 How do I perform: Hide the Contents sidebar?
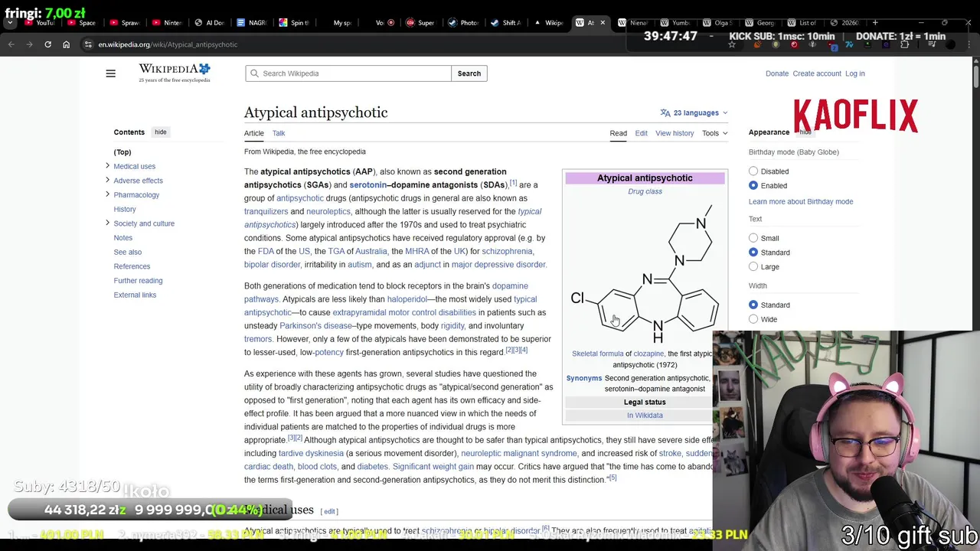[x=160, y=132]
